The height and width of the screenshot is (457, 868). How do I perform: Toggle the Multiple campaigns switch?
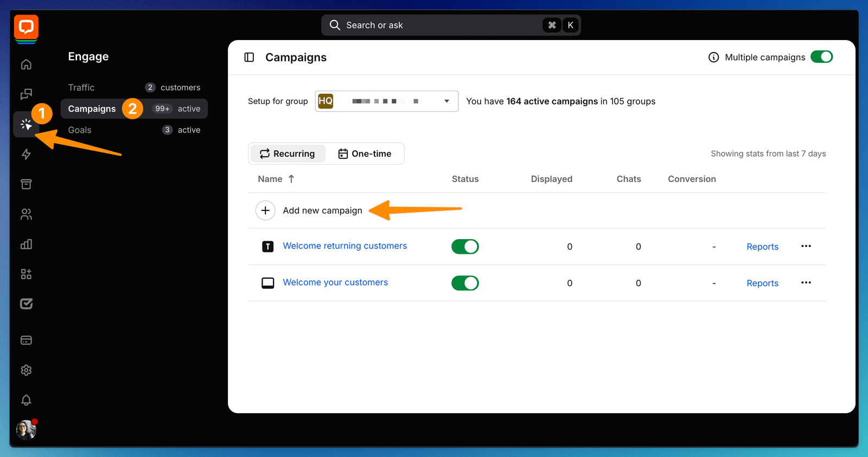821,57
